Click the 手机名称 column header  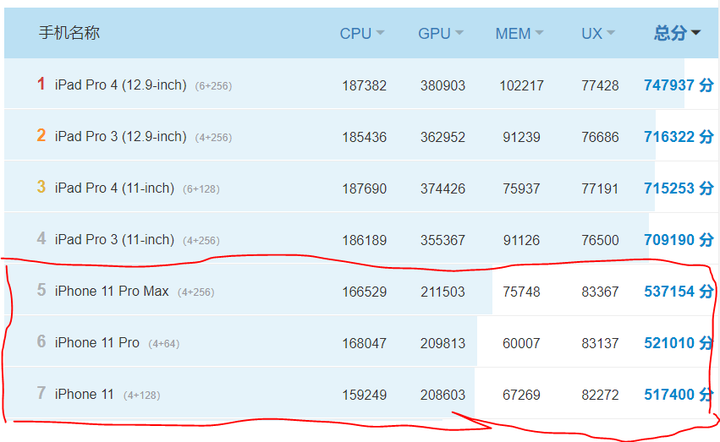coord(69,33)
